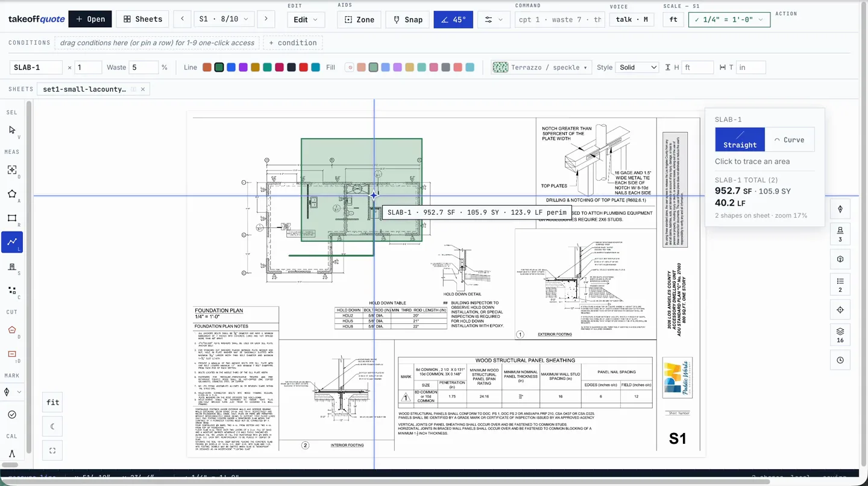Open the right-rail pen marker panel
This screenshot has width=868, height=486.
point(840,209)
